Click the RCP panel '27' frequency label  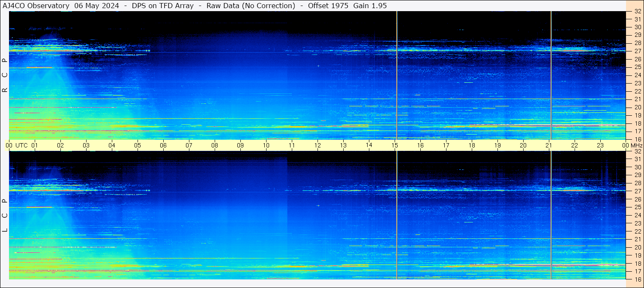[637, 51]
